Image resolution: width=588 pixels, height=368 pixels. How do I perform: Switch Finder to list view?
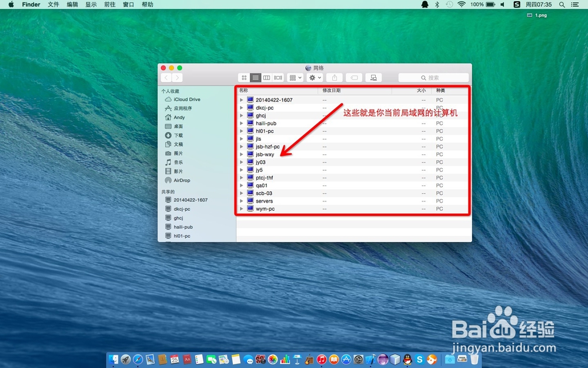[x=255, y=78]
